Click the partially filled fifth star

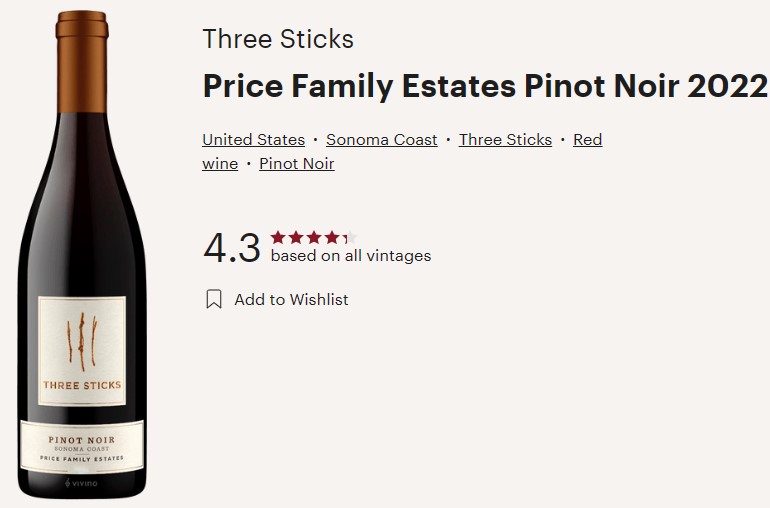pos(348,238)
